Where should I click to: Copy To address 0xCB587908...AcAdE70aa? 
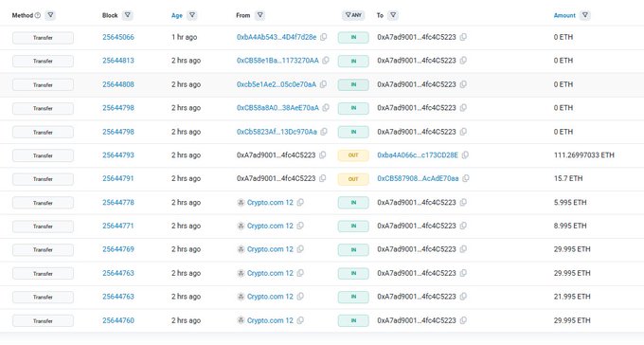pyautogui.click(x=466, y=178)
